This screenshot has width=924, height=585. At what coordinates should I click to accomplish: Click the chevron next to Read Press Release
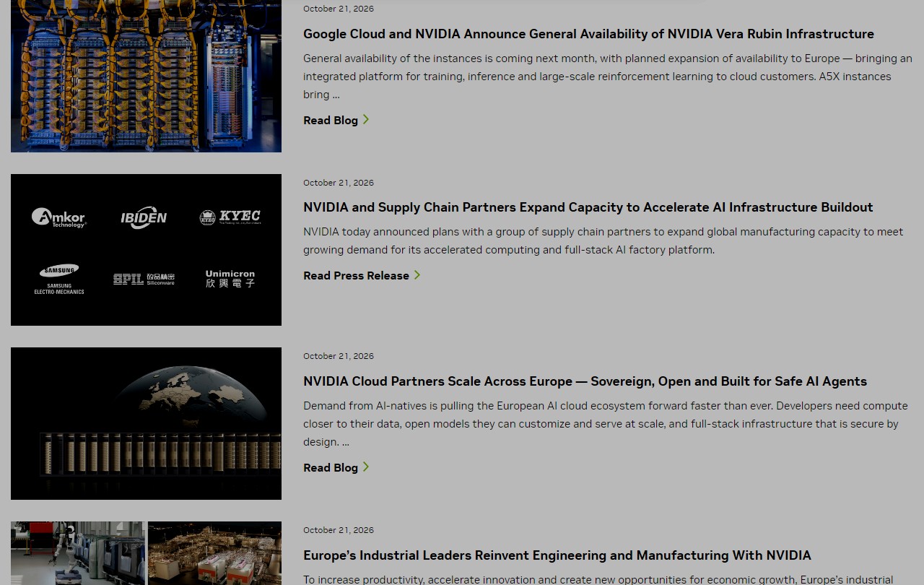pos(417,275)
